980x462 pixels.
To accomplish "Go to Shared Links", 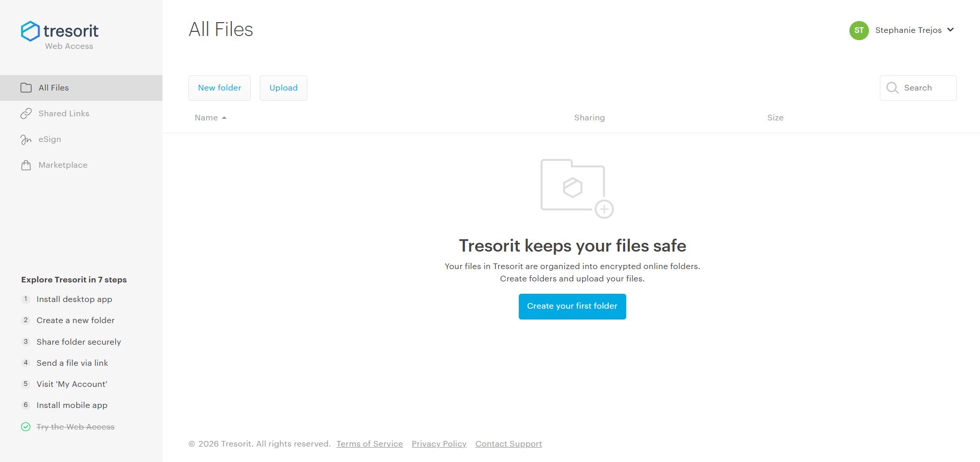I will point(81,114).
